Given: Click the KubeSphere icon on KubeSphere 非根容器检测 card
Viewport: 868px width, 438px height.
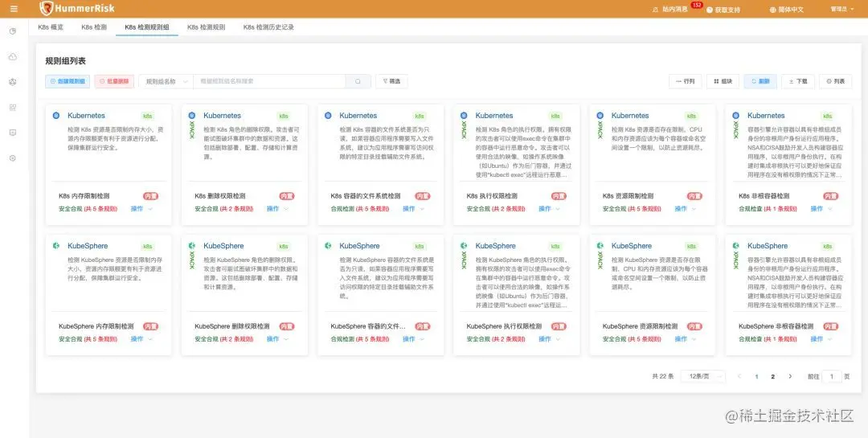Looking at the screenshot, I should (x=735, y=246).
